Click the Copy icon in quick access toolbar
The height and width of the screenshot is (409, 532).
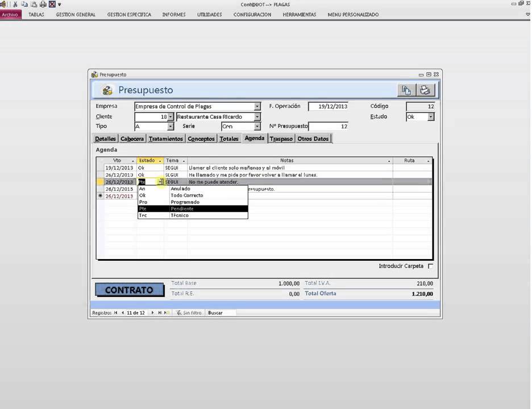tap(24, 5)
